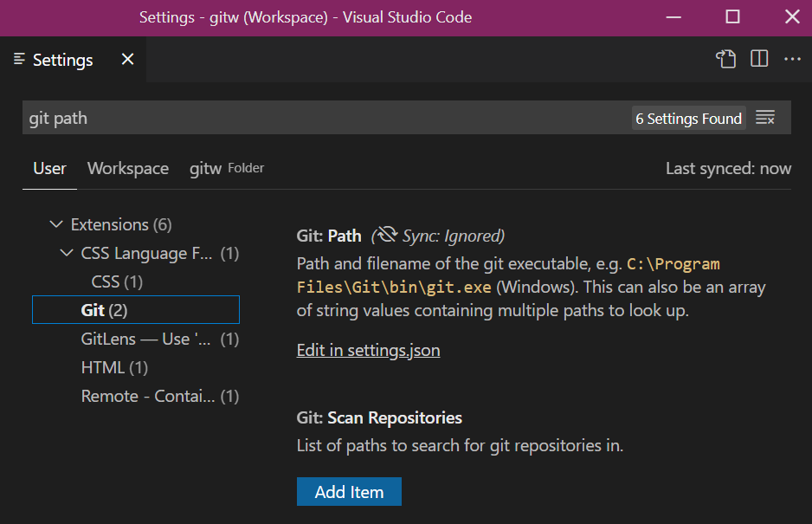
Task: Click the sync ignored icon beside Git: Path
Action: coord(386,235)
